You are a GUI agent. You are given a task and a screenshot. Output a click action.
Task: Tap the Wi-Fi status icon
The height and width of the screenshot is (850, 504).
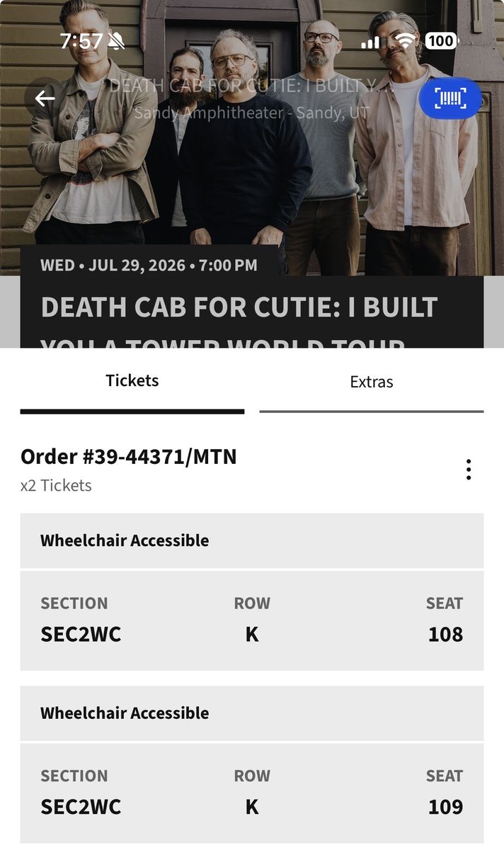(x=406, y=41)
